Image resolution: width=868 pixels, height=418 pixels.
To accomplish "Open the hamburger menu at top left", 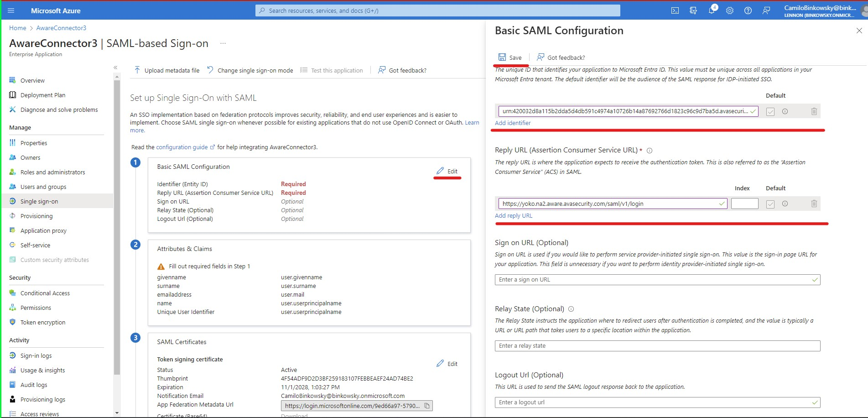I will pos(10,10).
